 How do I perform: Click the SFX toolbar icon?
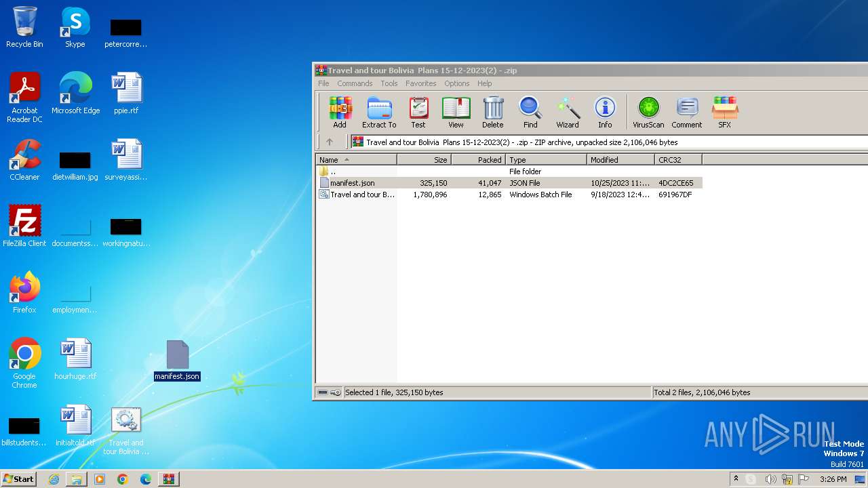click(x=724, y=113)
